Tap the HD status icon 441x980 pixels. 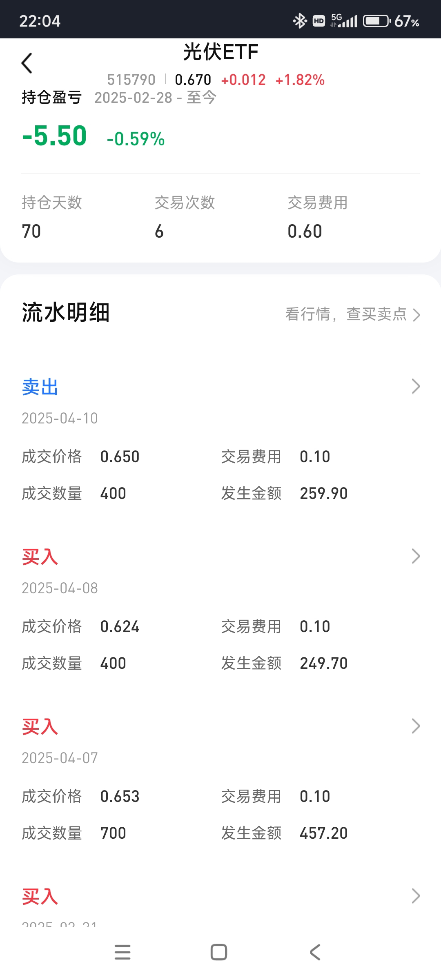(319, 21)
